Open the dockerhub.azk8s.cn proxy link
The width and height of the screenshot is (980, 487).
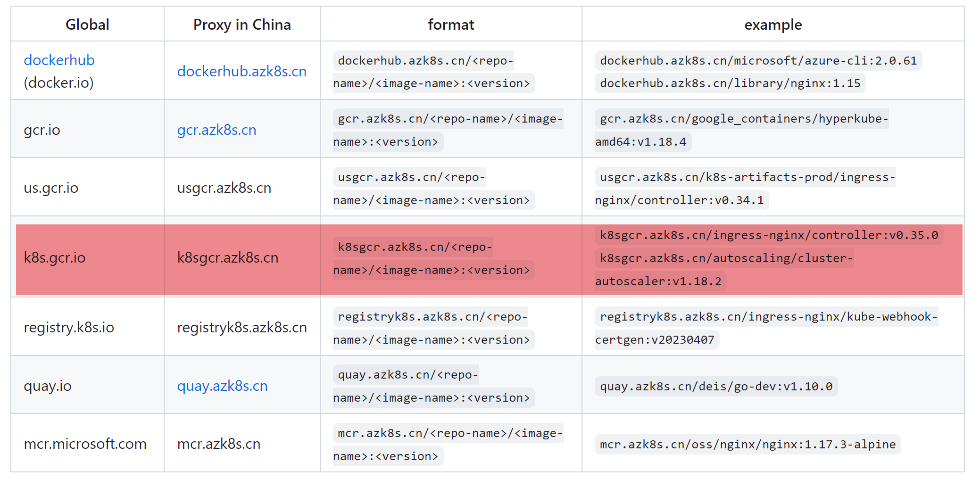(241, 71)
